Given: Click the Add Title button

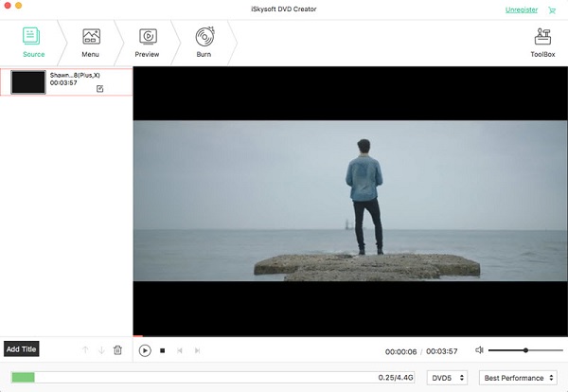Looking at the screenshot, I should click(22, 348).
